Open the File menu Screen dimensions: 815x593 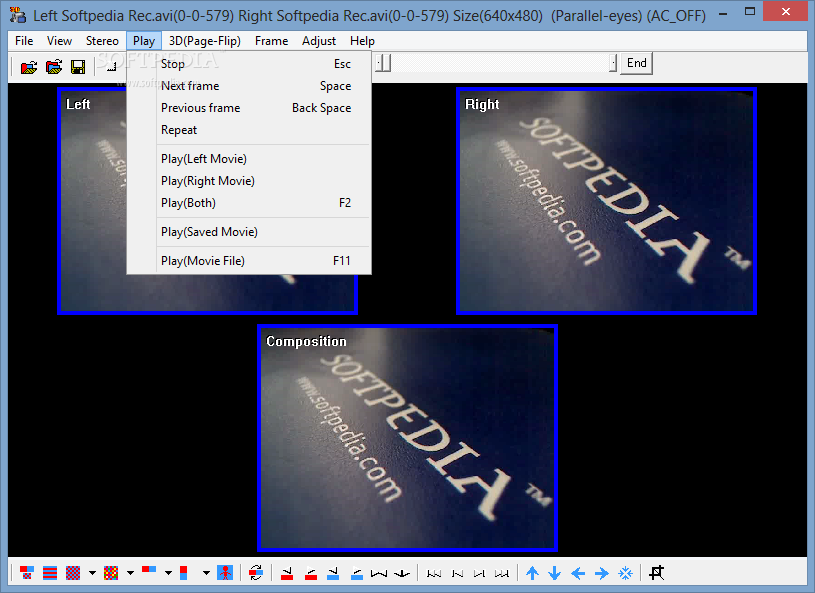coord(24,41)
